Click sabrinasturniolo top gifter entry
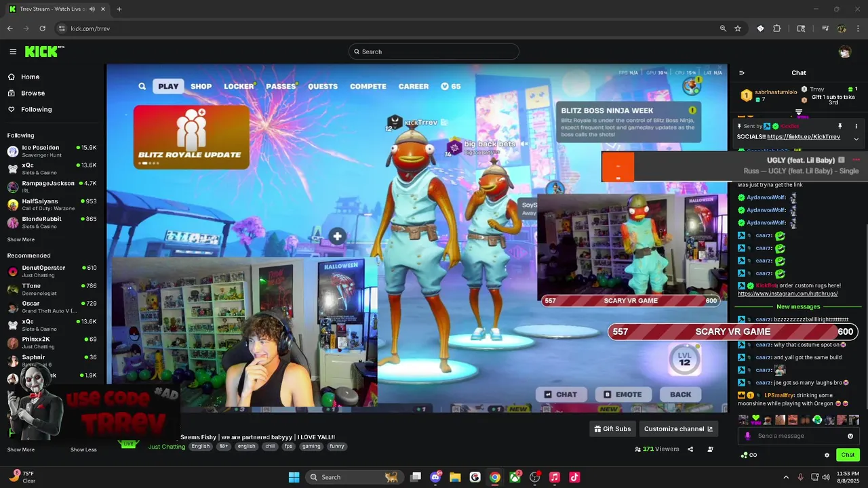This screenshot has width=868, height=488. pyautogui.click(x=769, y=96)
